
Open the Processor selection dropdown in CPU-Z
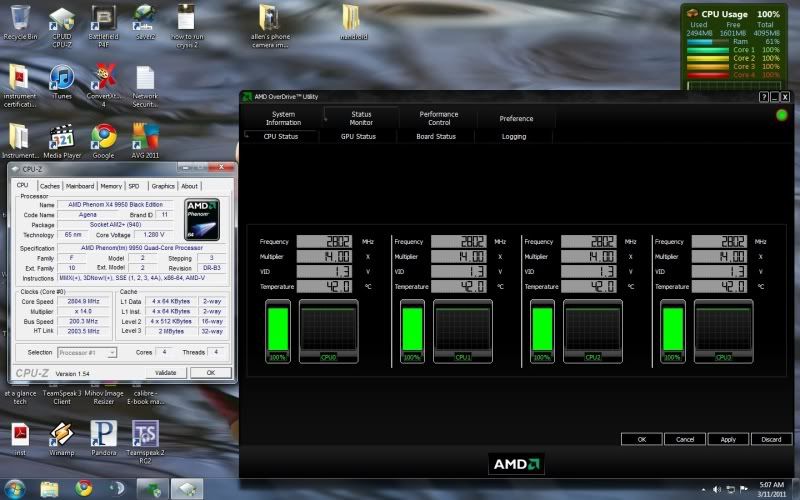87,353
